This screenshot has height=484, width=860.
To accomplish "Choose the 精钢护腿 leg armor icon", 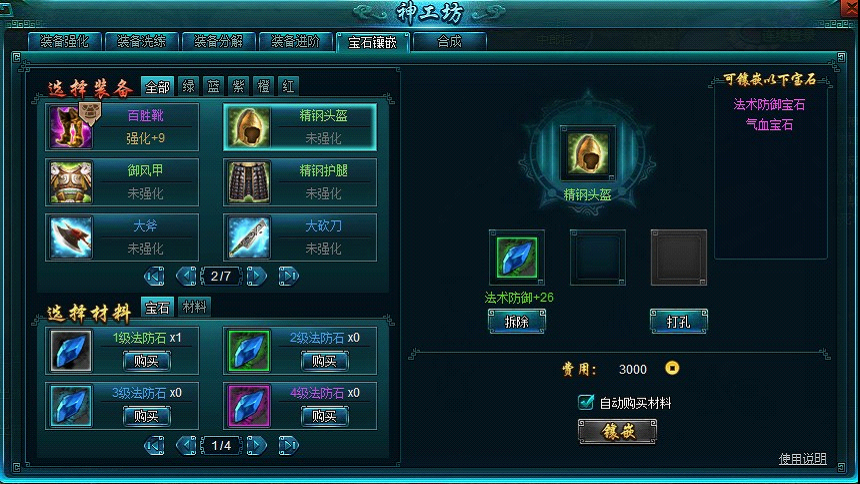I will point(249,182).
